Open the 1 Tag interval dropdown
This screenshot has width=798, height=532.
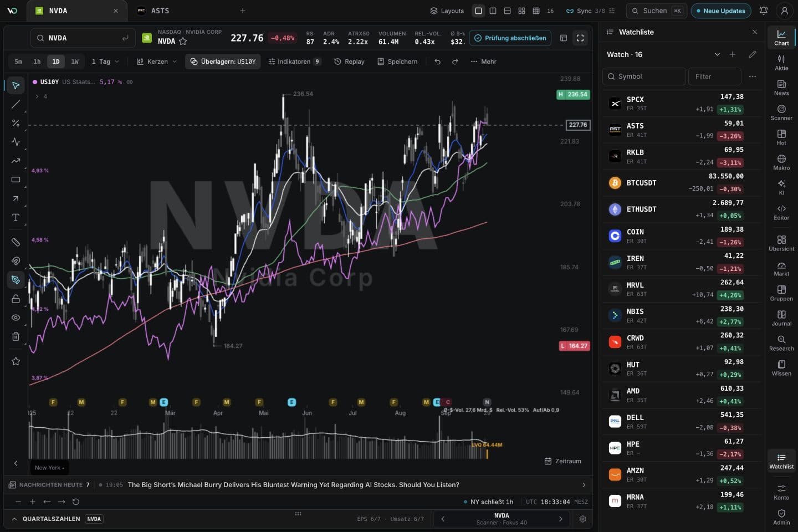click(x=105, y=62)
